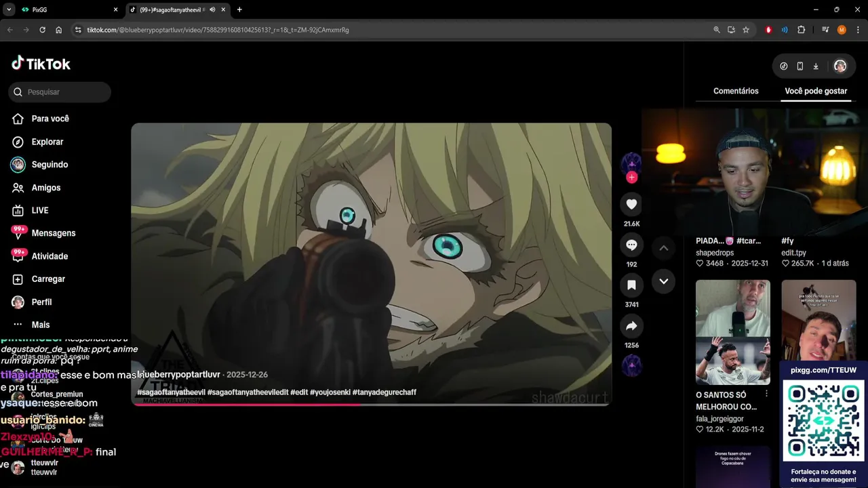Viewport: 868px width, 488px height.
Task: Open the blue sound waves extension
Action: point(785,30)
